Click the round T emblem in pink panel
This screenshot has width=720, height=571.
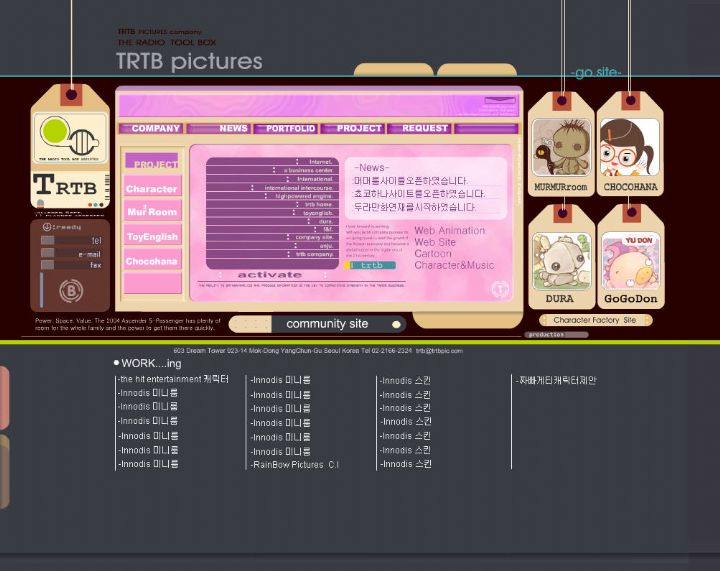(x=500, y=289)
